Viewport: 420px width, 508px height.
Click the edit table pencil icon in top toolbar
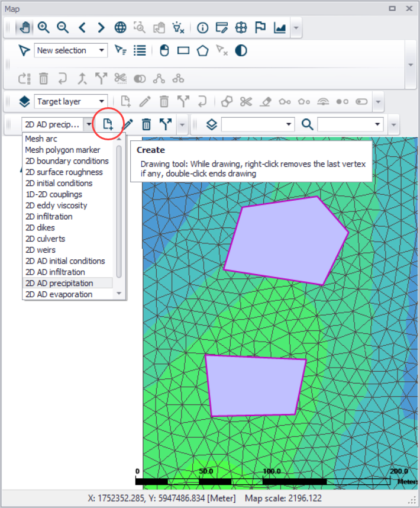pyautogui.click(x=222, y=28)
